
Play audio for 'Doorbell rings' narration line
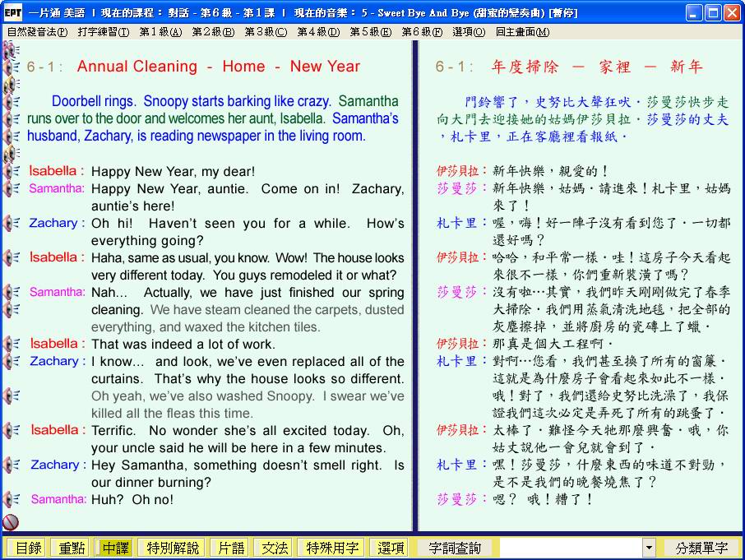pos(12,102)
